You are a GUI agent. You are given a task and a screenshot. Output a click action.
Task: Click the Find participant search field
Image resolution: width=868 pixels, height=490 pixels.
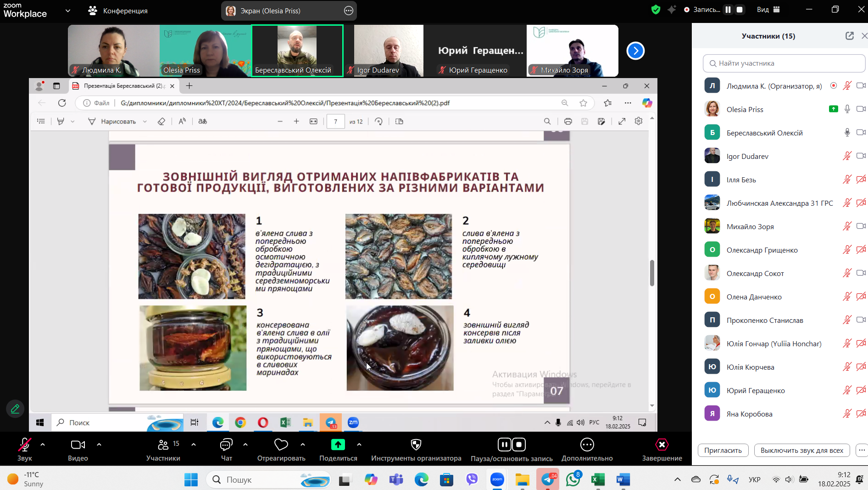point(784,63)
